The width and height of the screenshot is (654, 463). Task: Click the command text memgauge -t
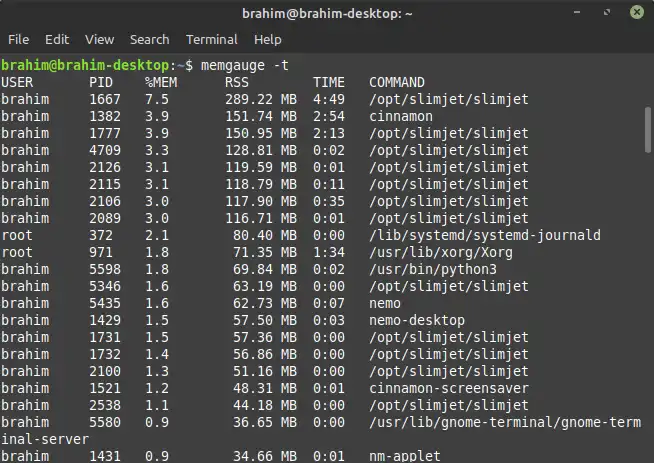pyautogui.click(x=244, y=65)
